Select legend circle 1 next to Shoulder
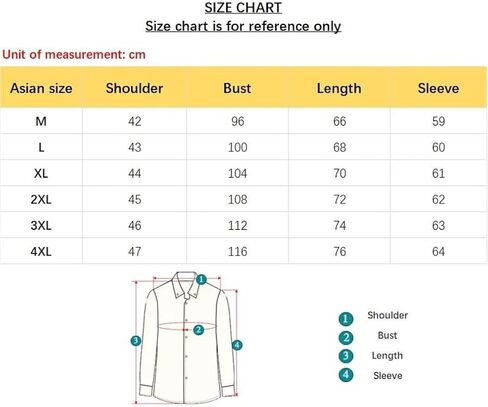488x407 pixels. click(x=346, y=319)
